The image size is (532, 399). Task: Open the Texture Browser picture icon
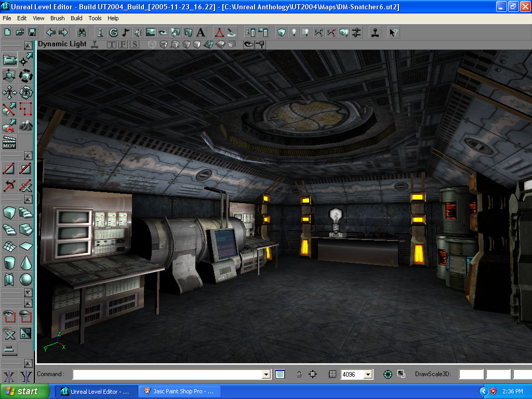pyautogui.click(x=150, y=32)
